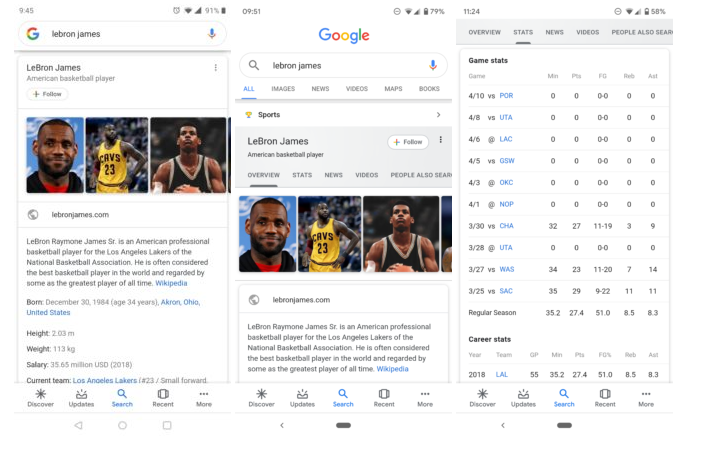
Task: Select NEWS tab in right screen header
Action: tap(554, 32)
